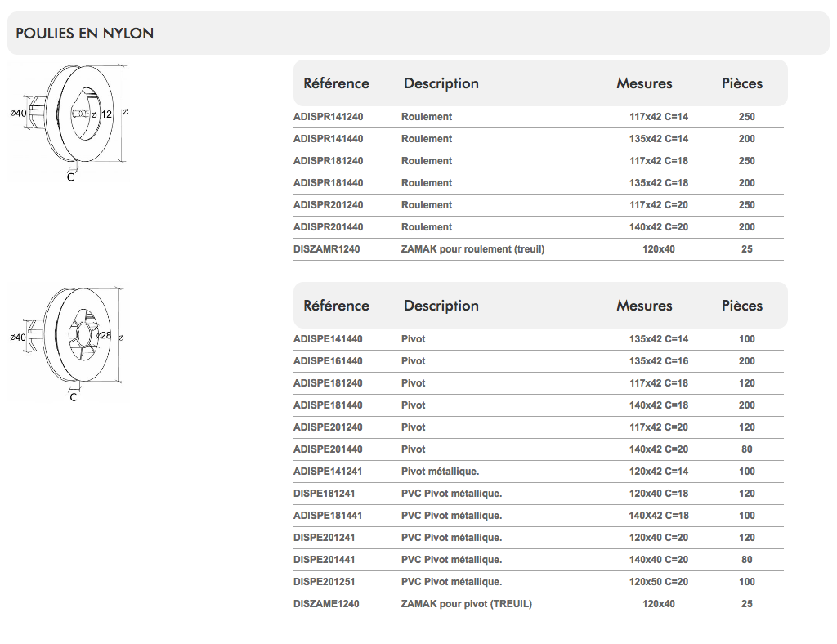
Task: Click 'ZAMAK pour roulement (treuil)' description
Action: click(472, 249)
